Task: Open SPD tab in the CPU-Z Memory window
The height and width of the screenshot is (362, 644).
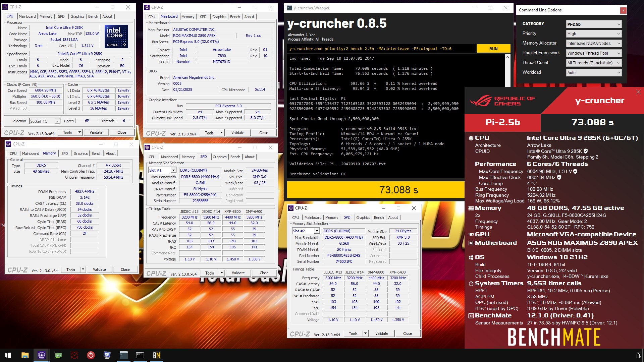Action: coord(65,154)
